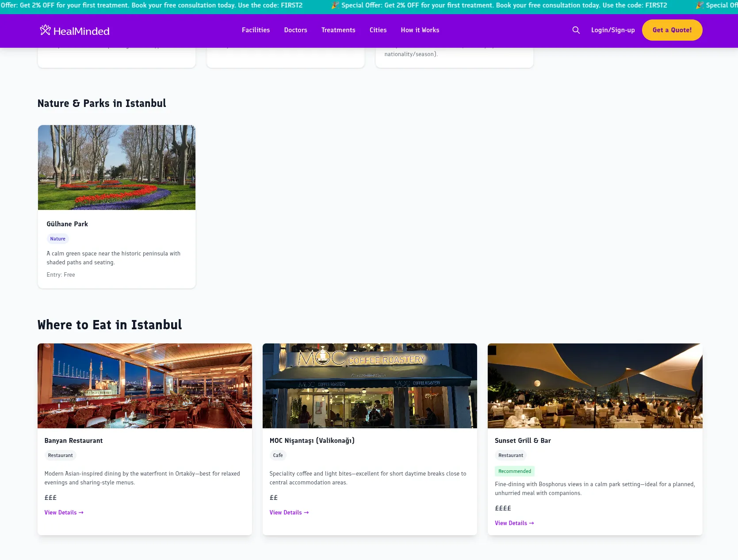Click the £££ price on Banyan Restaurant
The height and width of the screenshot is (560, 738).
(x=50, y=498)
